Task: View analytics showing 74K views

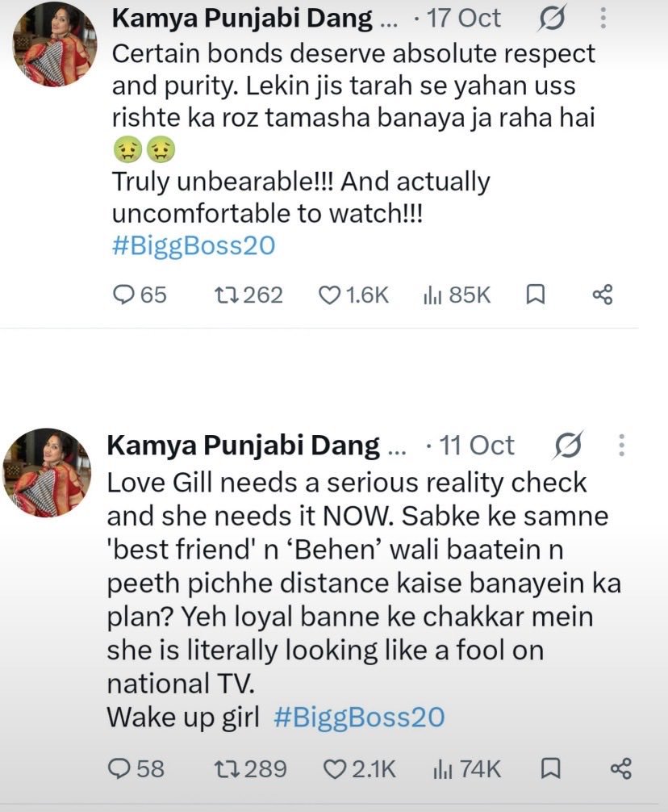Action: pos(467,768)
